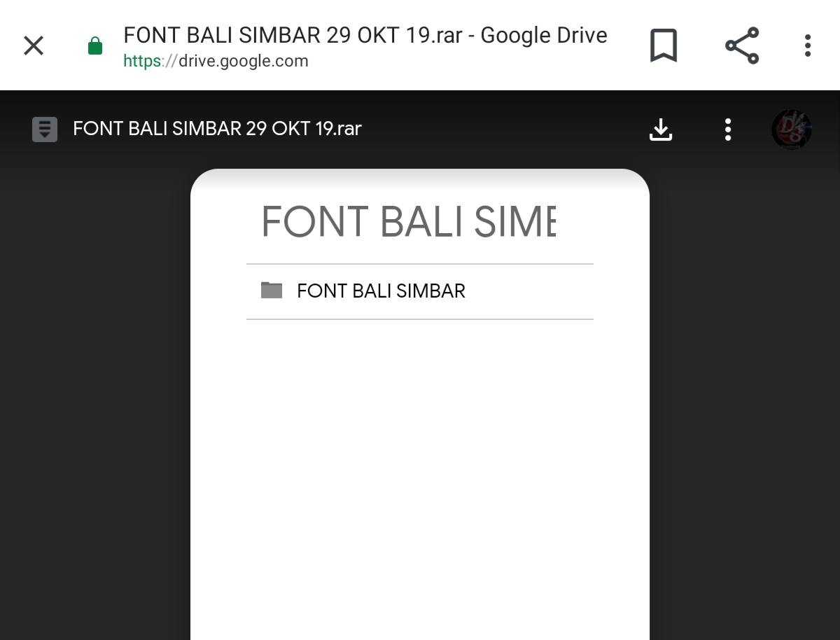
Task: Tap the folder icon beside FONT BALI SIMBAR
Action: point(272,290)
